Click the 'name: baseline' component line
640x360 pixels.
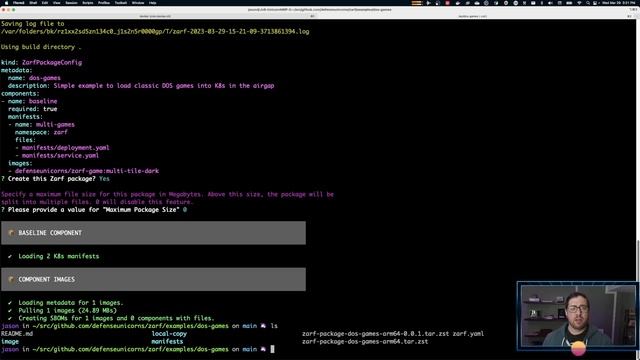point(29,101)
